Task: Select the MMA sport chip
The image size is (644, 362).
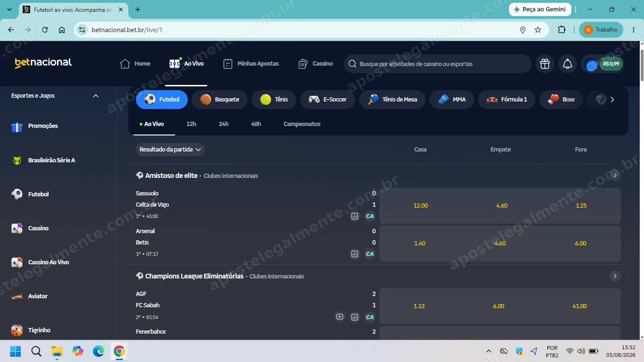Action: pos(452,100)
